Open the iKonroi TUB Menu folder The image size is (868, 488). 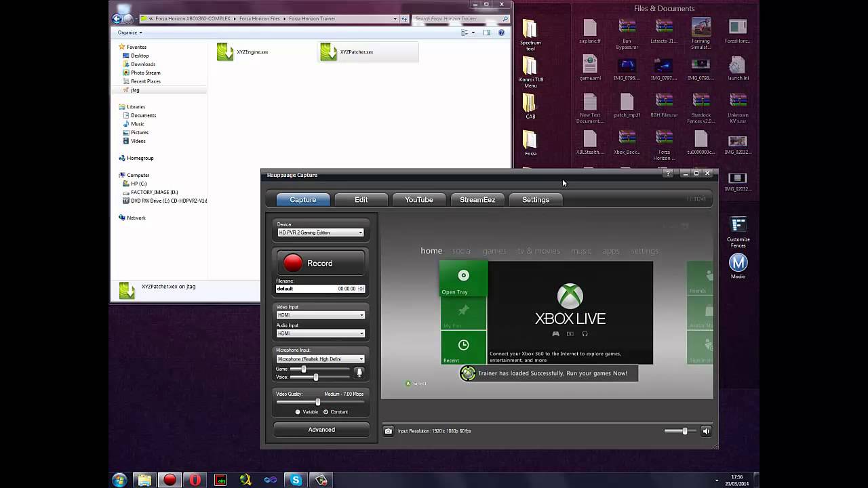[530, 73]
